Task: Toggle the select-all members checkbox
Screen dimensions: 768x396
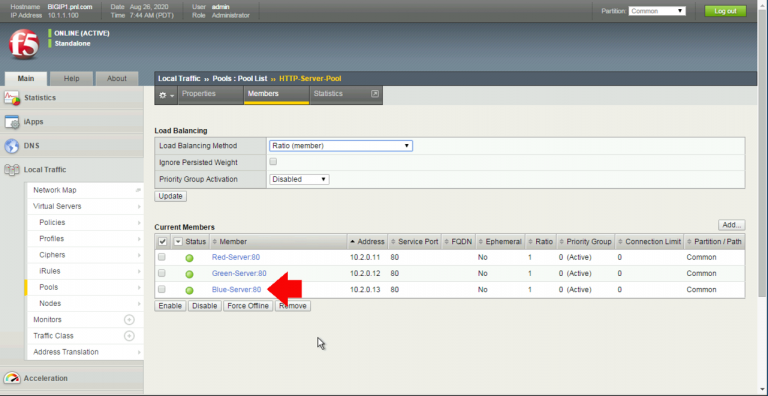Action: [163, 242]
